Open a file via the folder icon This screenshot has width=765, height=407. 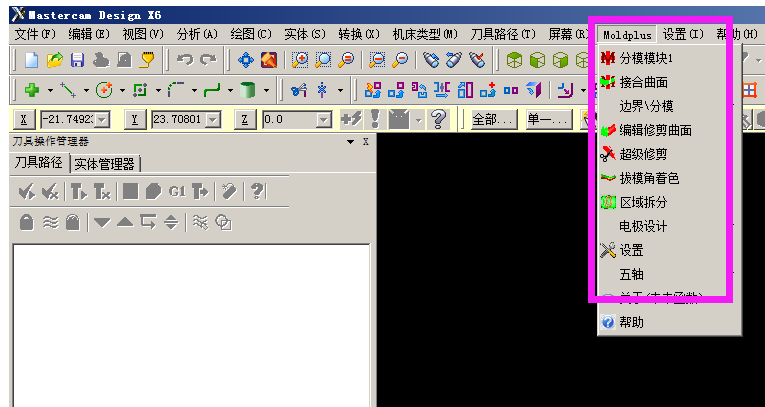55,60
